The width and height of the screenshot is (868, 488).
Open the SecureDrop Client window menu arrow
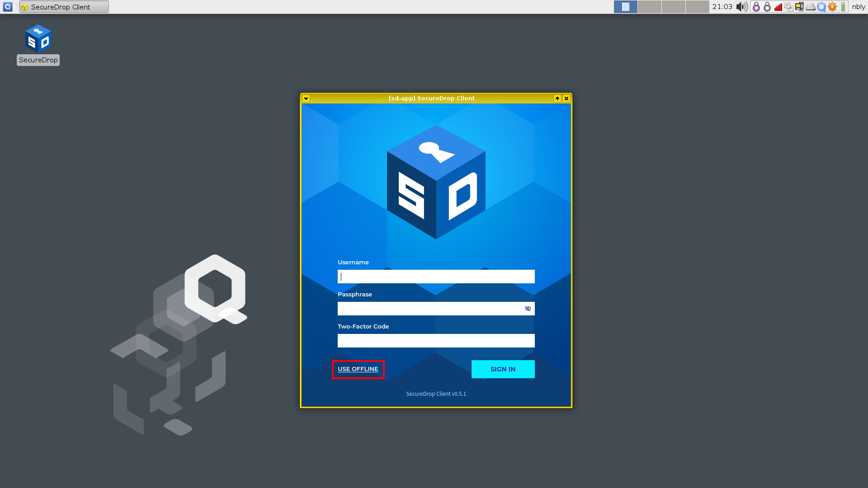(306, 99)
